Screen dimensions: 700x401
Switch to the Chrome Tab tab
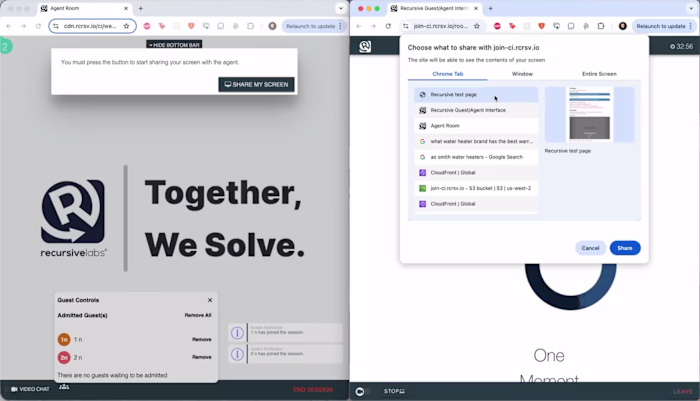448,74
